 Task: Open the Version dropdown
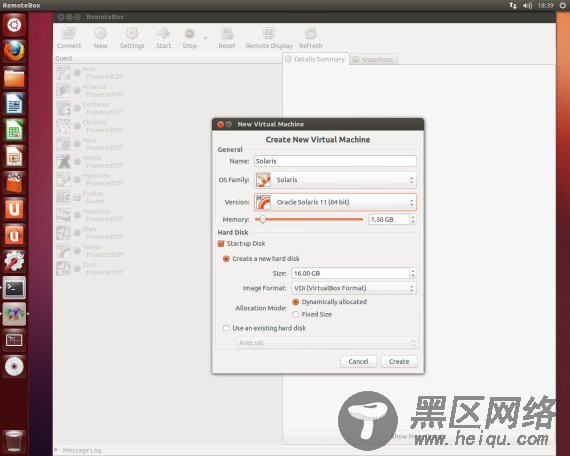335,202
